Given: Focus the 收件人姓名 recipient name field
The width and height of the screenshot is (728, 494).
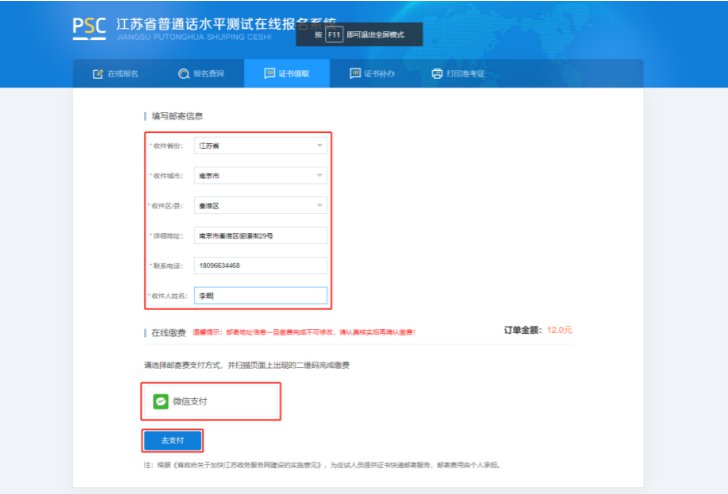Looking at the screenshot, I should (x=260, y=296).
